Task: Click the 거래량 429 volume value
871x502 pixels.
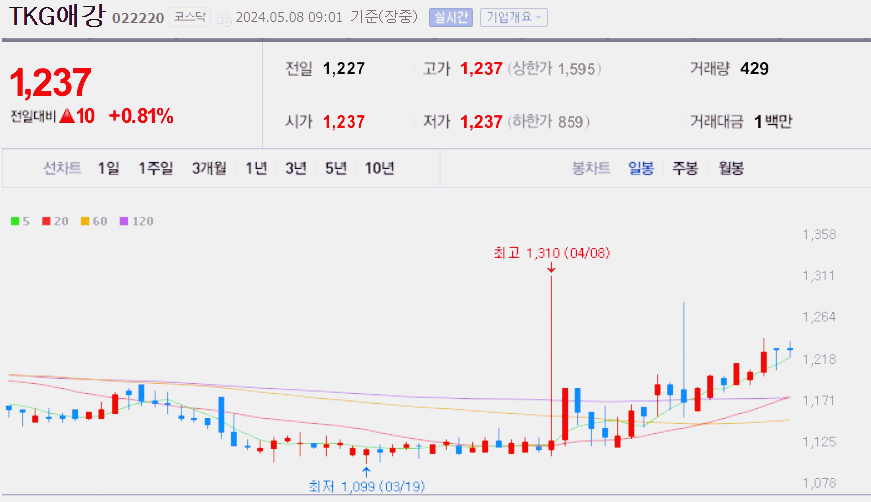Action: pyautogui.click(x=754, y=68)
